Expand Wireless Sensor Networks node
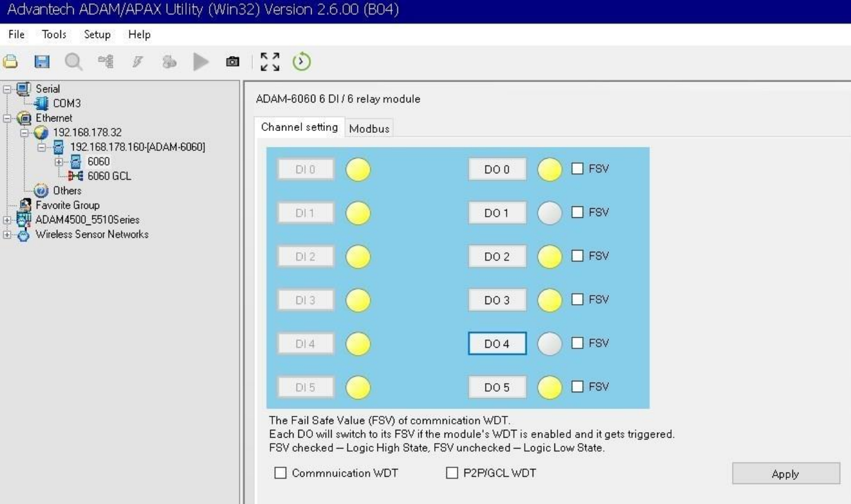This screenshot has width=851, height=504. click(7, 234)
